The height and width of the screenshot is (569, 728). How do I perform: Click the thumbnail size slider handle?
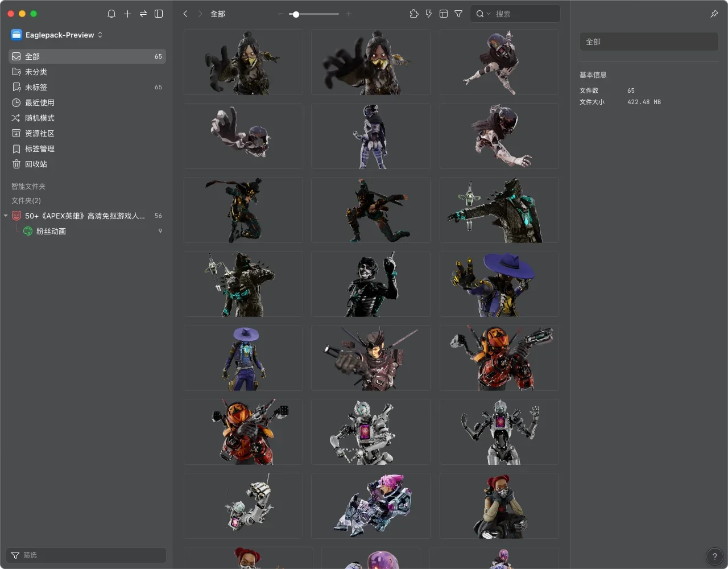click(296, 14)
